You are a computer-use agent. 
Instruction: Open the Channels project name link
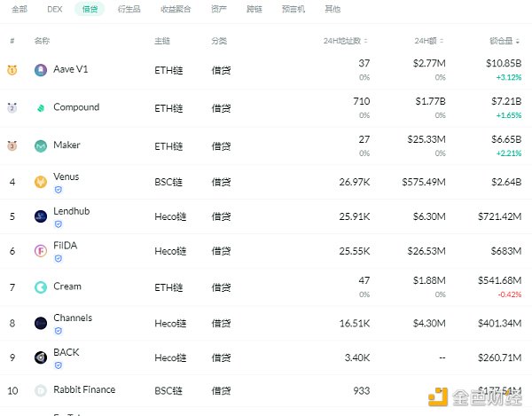(x=73, y=318)
